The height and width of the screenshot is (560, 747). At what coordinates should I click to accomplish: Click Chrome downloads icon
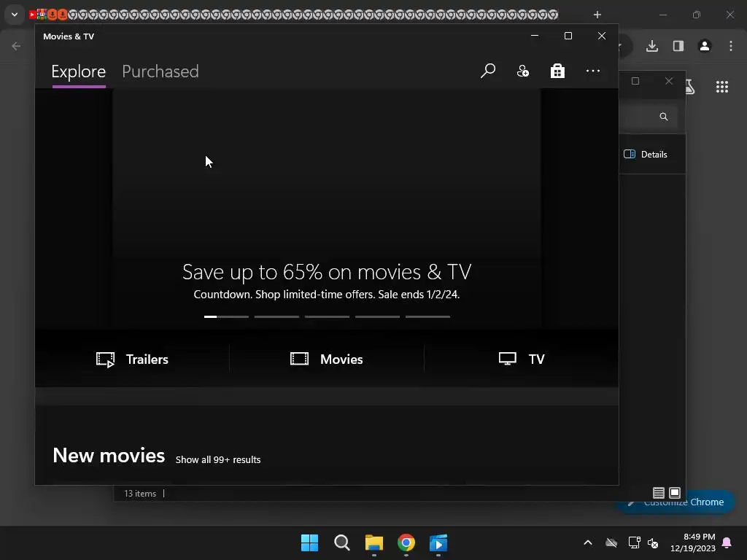tap(652, 46)
